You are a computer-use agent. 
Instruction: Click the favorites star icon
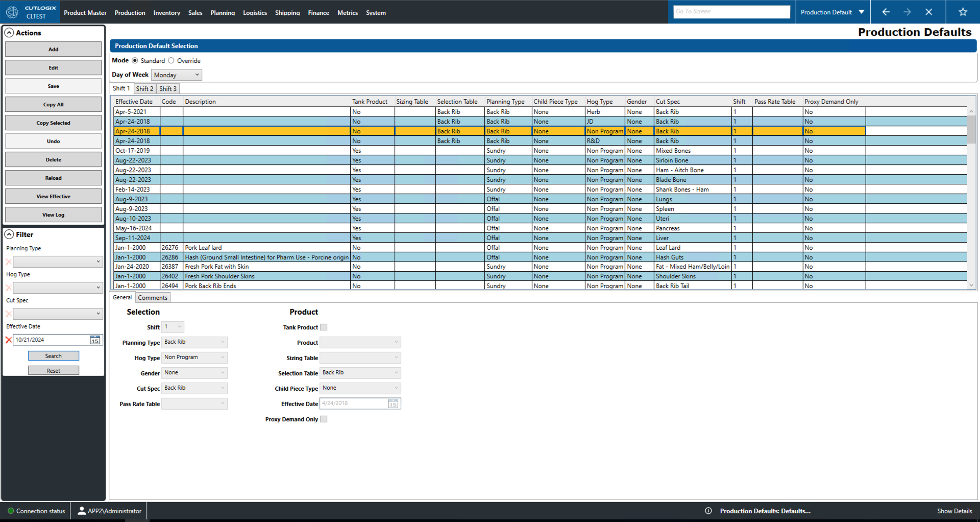pyautogui.click(x=963, y=12)
